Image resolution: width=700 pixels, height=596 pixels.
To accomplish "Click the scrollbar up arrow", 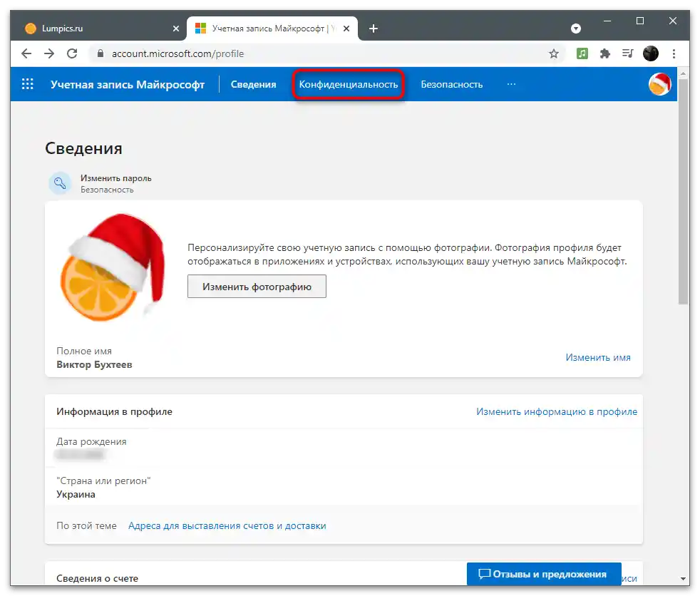I will point(683,72).
